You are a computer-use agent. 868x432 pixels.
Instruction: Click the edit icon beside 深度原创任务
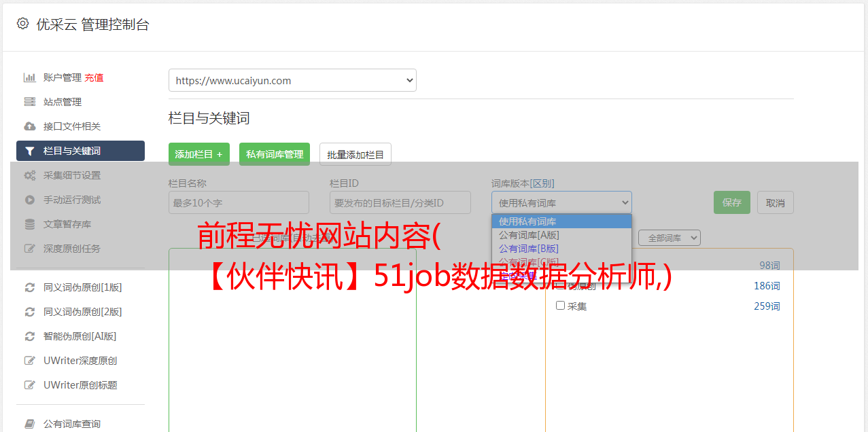tap(30, 249)
